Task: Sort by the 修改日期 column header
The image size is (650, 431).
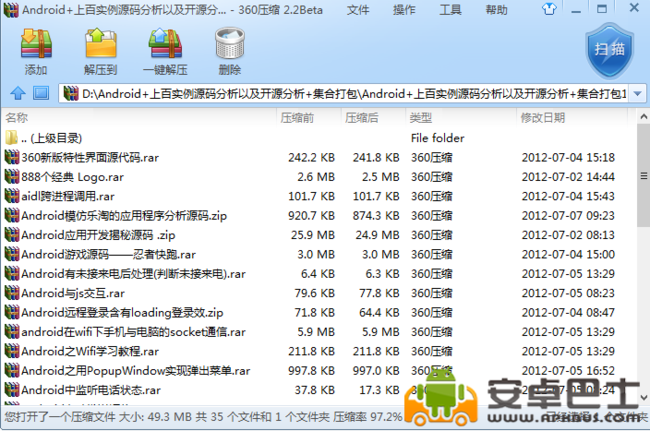Action: pos(543,118)
